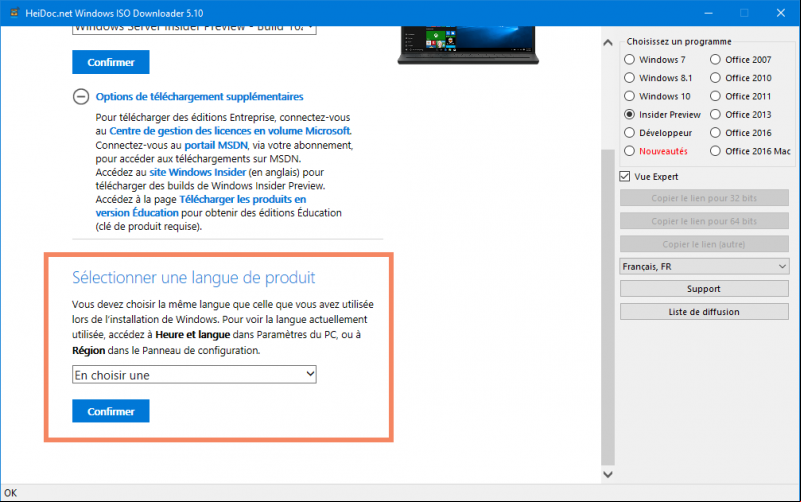Uncheck the Vue Expert checkbox
This screenshot has width=801, height=502.
pos(625,177)
